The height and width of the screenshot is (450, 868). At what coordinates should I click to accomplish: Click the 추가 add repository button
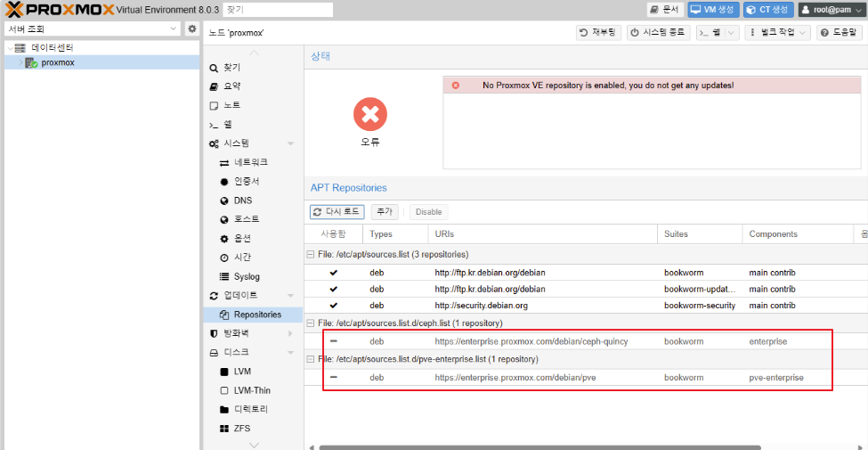tap(385, 212)
